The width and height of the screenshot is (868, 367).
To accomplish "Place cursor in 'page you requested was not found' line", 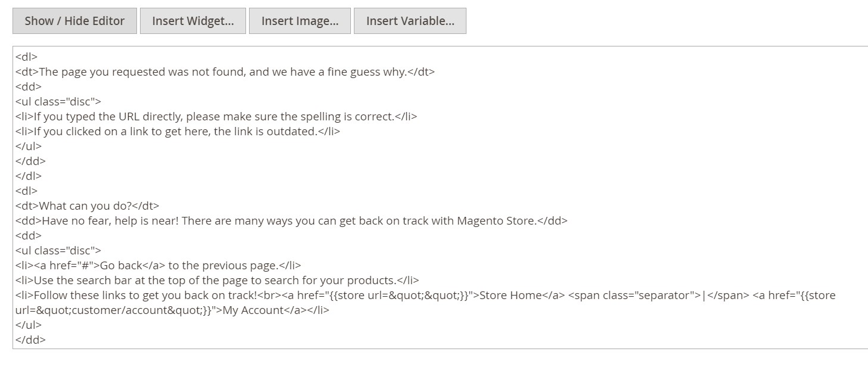I will click(x=149, y=72).
